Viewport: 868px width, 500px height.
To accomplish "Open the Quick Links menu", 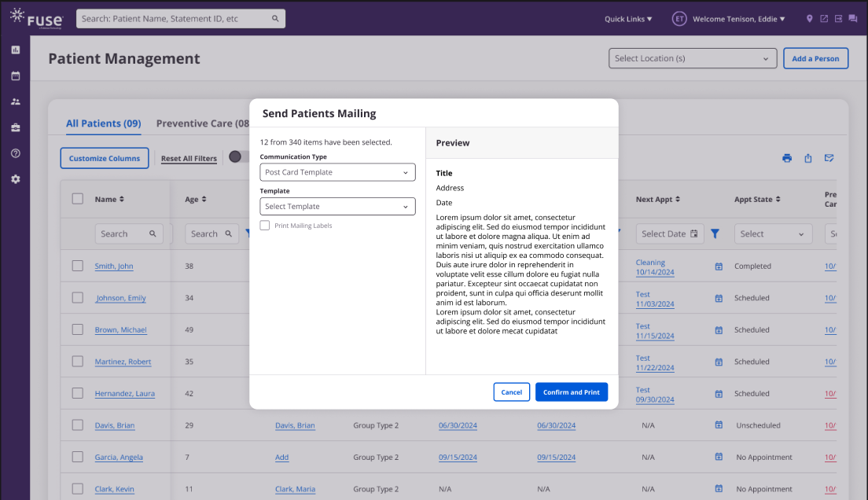I will tap(627, 19).
